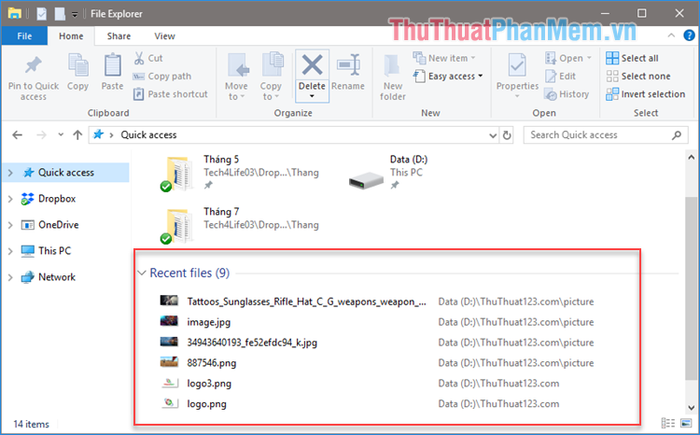Open the New item dropdown
Viewport: 700px width, 435px height.
[473, 58]
